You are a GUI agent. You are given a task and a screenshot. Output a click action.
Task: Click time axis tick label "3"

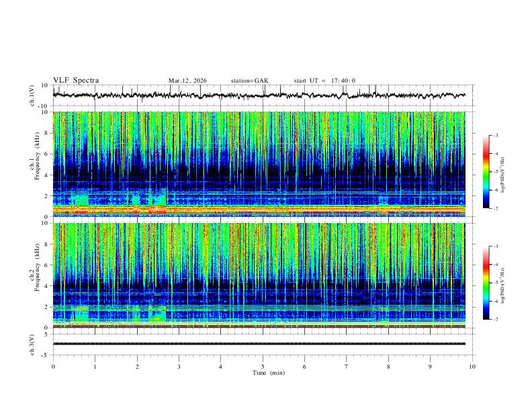(179, 367)
